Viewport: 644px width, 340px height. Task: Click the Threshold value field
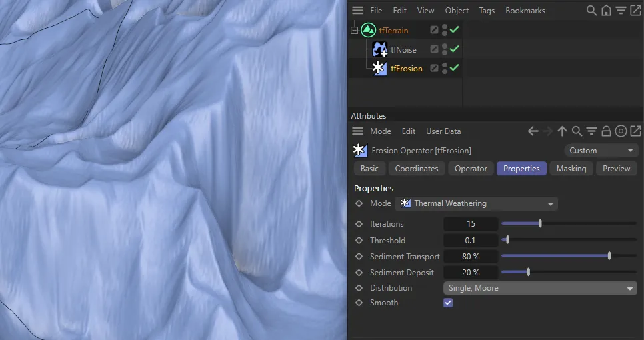coord(471,240)
